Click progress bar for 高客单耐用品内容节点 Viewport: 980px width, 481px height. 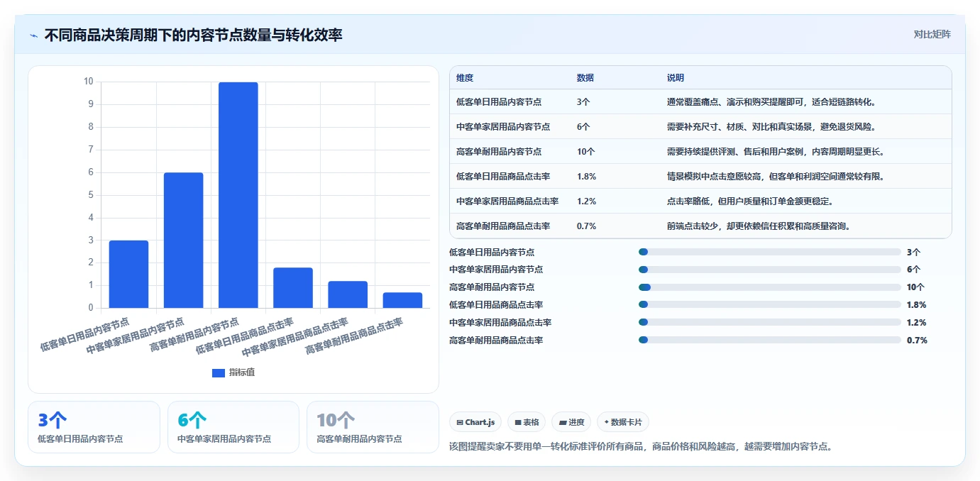770,287
